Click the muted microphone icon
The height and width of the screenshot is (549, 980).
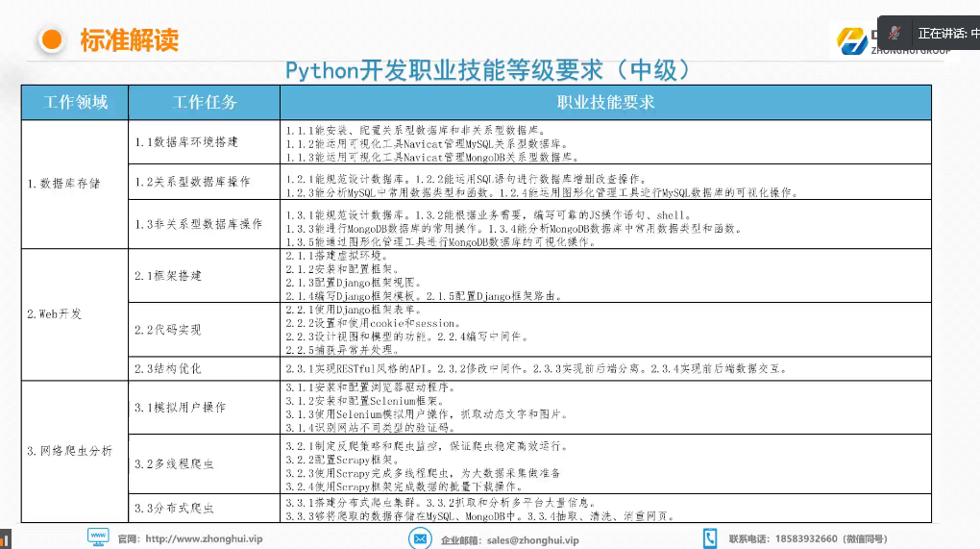tap(896, 33)
